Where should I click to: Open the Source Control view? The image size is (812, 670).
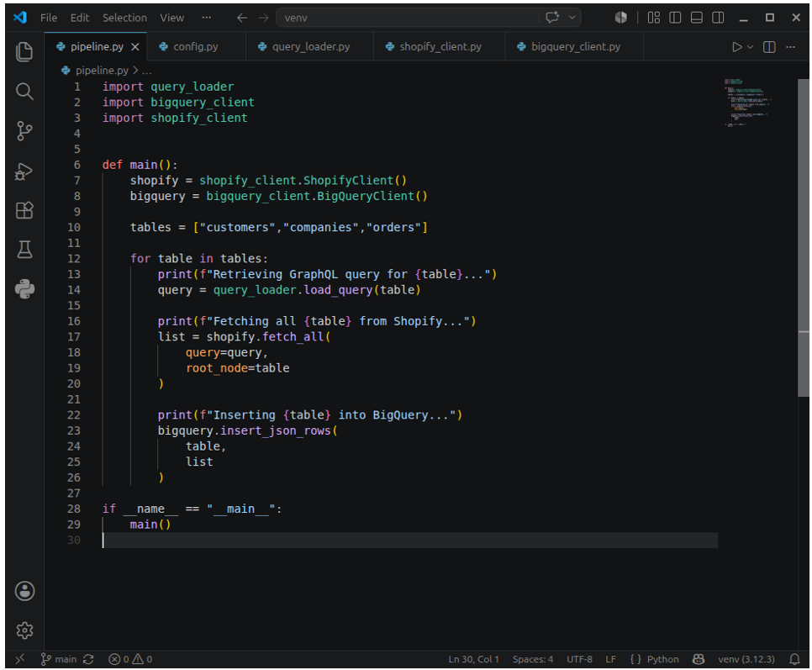[24, 131]
